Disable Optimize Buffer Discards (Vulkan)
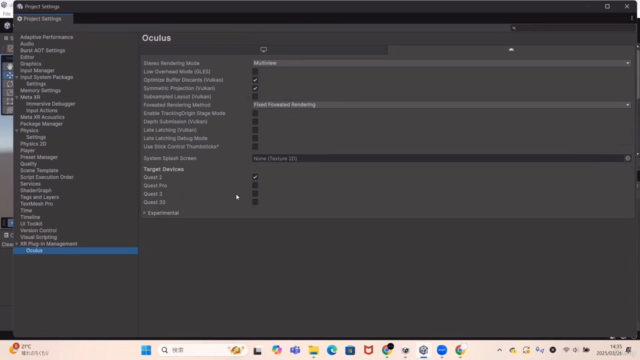Screen dimensions: 640x360 (255, 80)
